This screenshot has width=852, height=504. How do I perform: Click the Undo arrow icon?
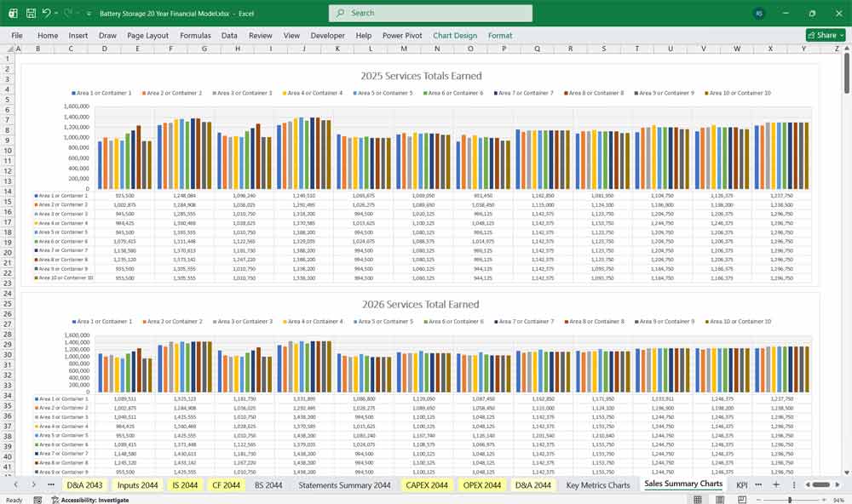pos(46,14)
